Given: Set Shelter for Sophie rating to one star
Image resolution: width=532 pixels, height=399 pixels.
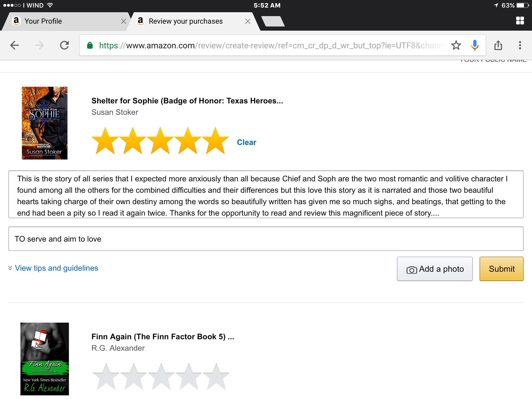Looking at the screenshot, I should coord(105,141).
